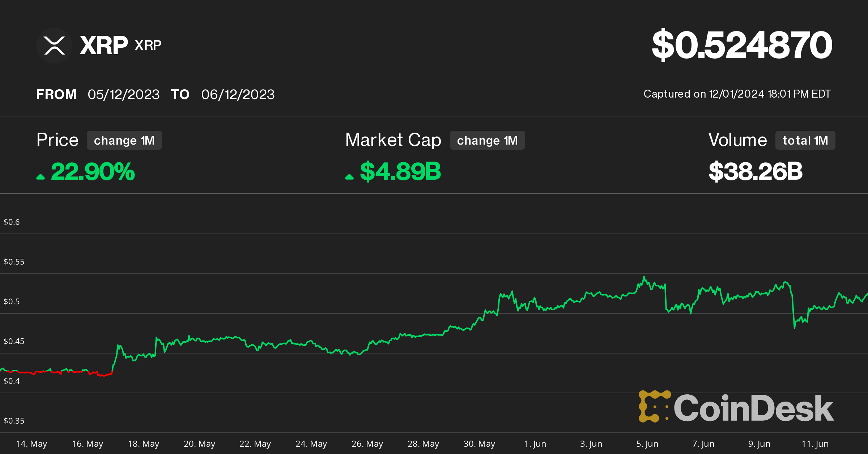Click the Volume total 1M badge

[805, 140]
